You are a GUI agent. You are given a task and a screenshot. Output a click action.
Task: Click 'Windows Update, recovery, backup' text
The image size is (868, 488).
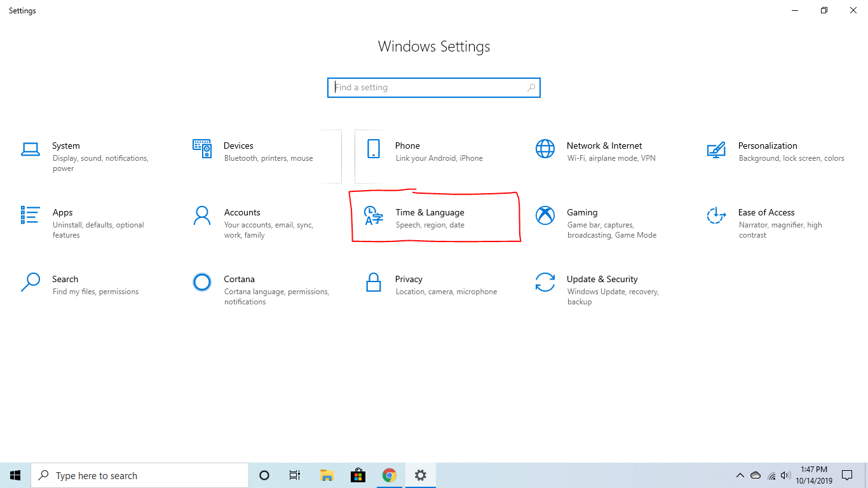coord(613,297)
